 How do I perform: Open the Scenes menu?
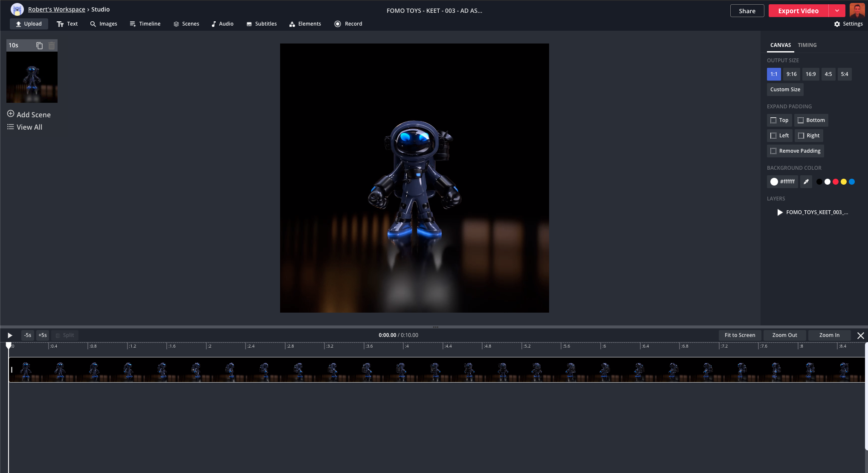186,24
